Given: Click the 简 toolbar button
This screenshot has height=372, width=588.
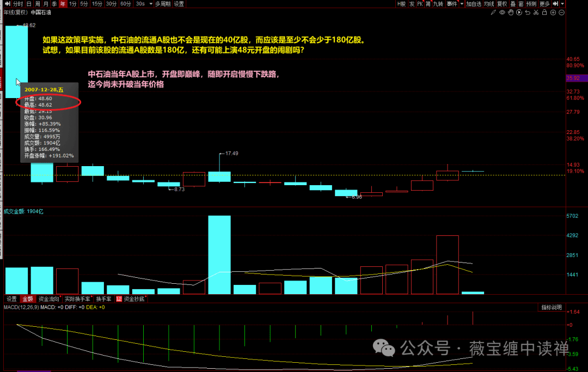Looking at the screenshot, I should [x=428, y=4].
